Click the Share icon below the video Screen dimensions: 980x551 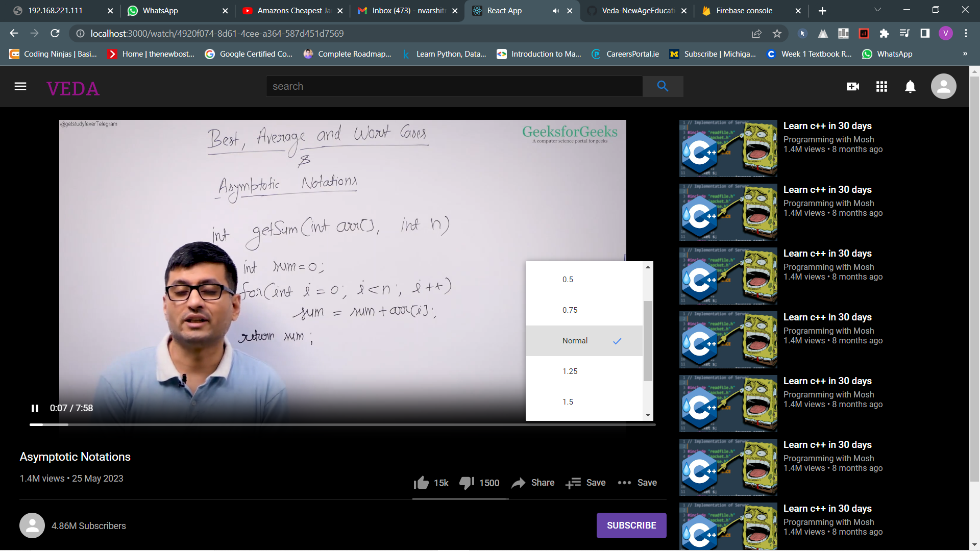519,483
